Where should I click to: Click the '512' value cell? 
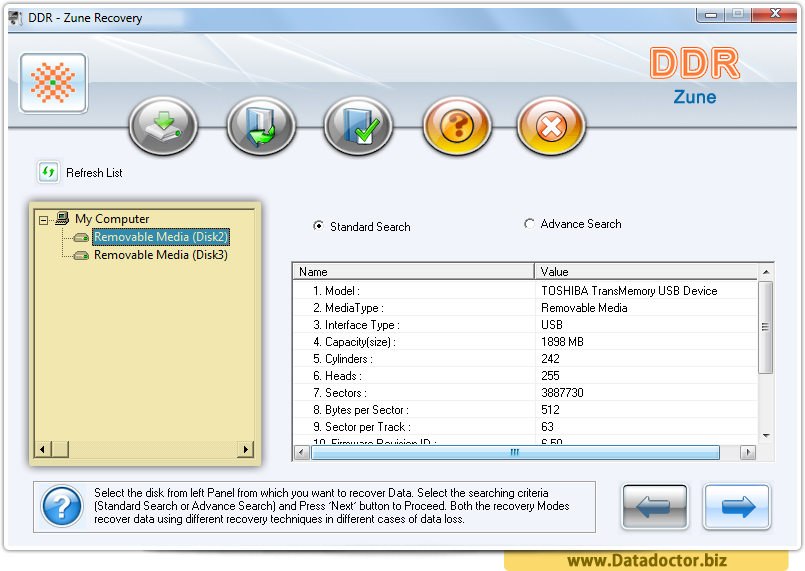point(550,409)
